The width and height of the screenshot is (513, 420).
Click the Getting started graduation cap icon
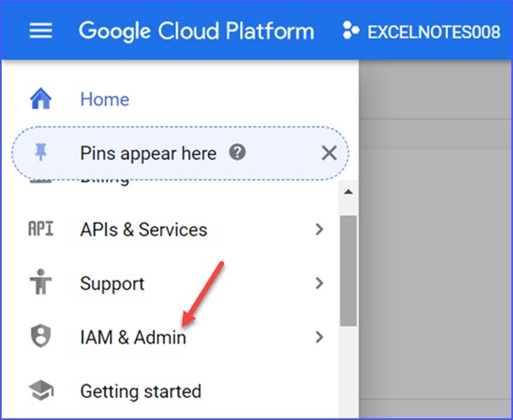coord(41,390)
